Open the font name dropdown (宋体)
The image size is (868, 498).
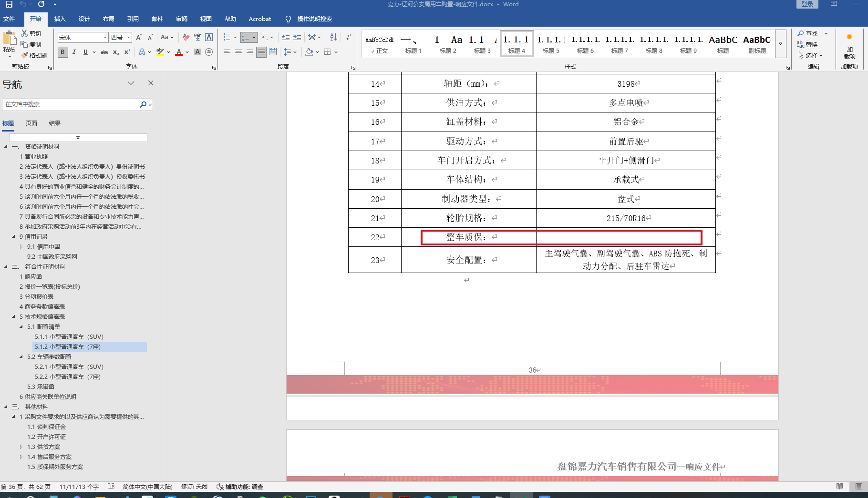pyautogui.click(x=105, y=37)
